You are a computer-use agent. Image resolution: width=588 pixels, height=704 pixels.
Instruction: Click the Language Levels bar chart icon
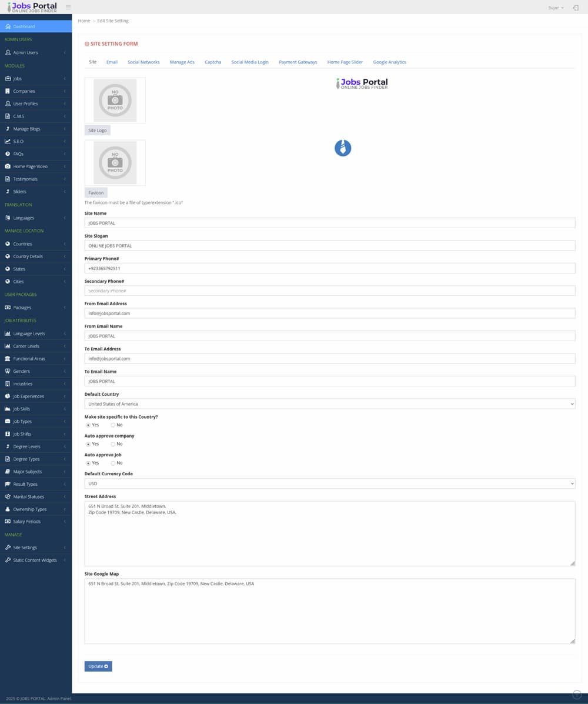click(8, 333)
